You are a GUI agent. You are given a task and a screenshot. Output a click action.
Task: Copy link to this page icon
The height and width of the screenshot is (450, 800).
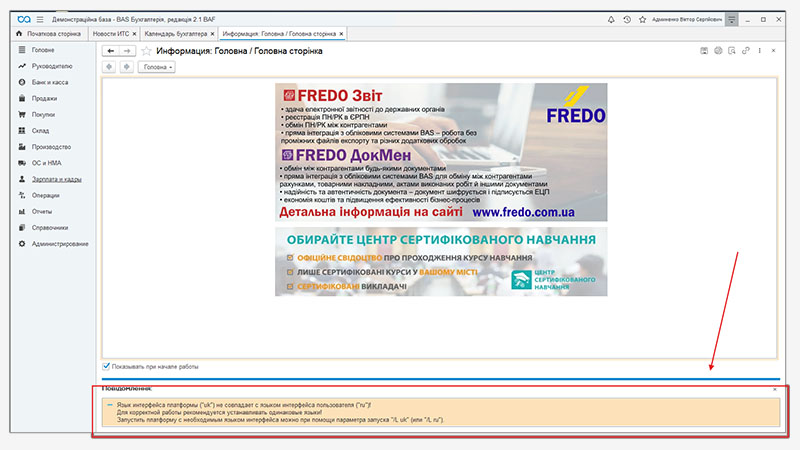tap(745, 51)
